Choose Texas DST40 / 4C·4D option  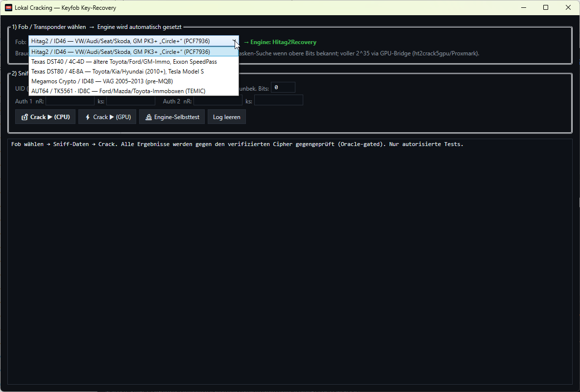click(134, 62)
